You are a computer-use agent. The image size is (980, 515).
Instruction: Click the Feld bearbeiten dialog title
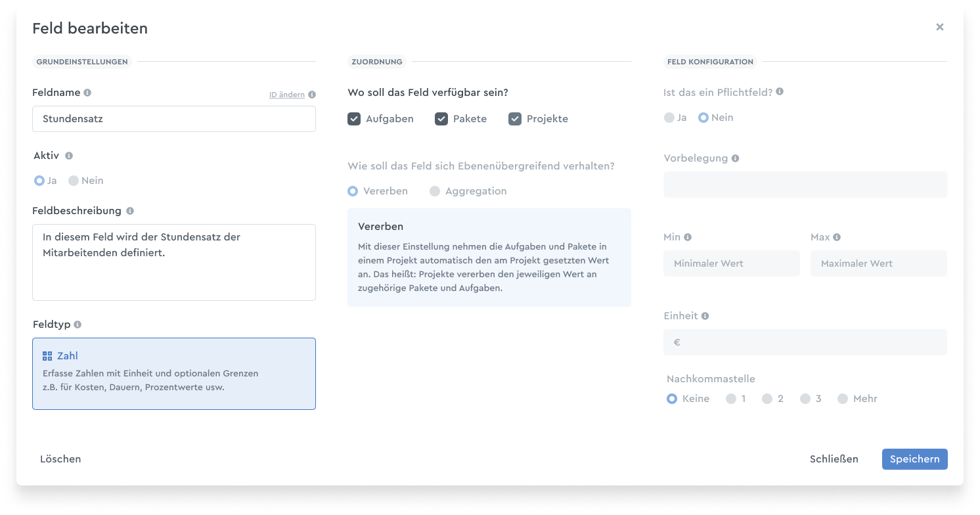coord(90,28)
